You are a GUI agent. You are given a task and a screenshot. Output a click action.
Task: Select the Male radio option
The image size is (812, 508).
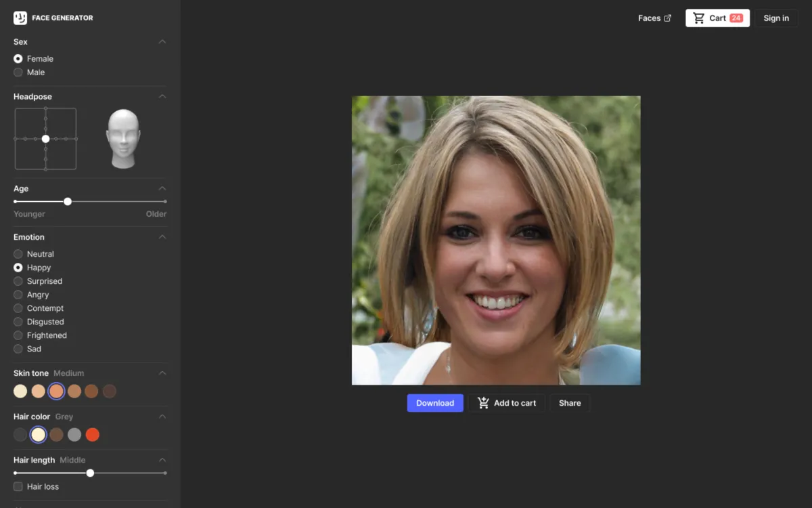(x=18, y=72)
